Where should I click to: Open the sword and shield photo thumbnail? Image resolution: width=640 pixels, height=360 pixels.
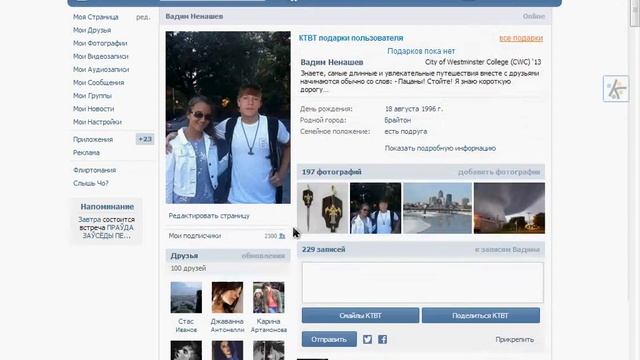click(322, 208)
